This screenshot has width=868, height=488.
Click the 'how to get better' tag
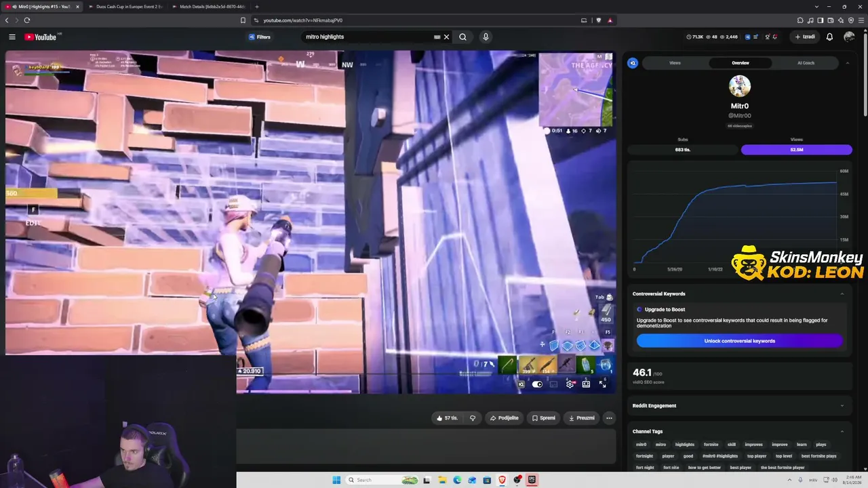[705, 468]
